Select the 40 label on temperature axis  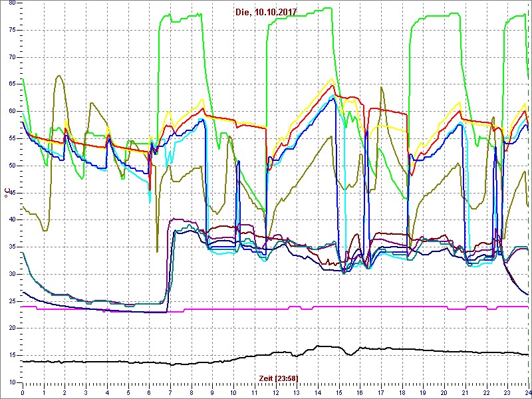tap(12, 220)
